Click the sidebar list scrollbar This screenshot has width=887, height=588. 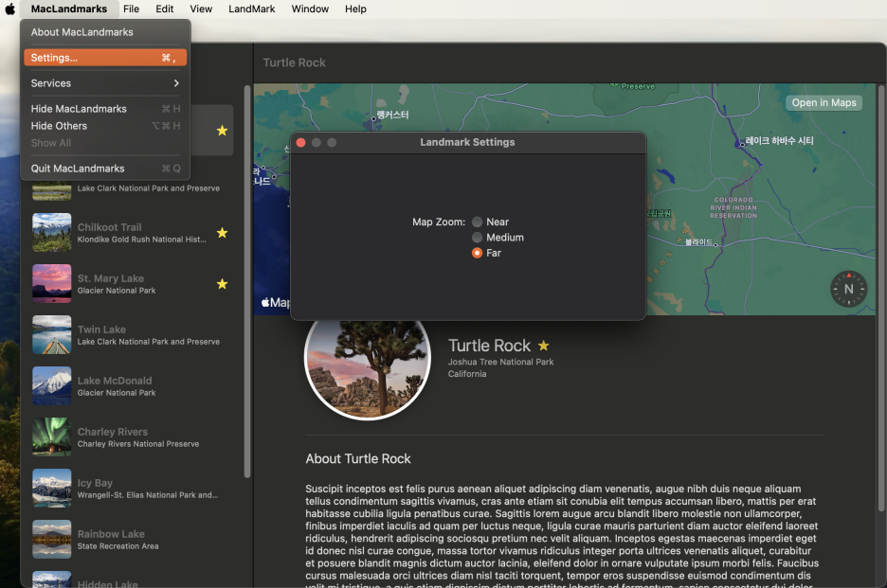click(247, 281)
